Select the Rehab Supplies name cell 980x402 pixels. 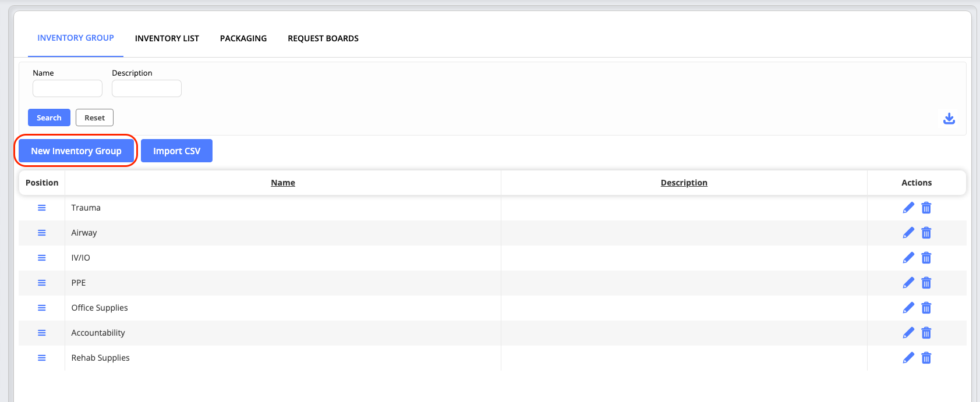(x=283, y=358)
